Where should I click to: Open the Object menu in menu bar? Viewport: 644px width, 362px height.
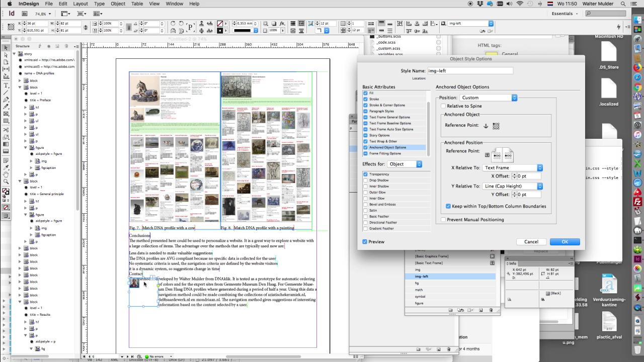(118, 4)
